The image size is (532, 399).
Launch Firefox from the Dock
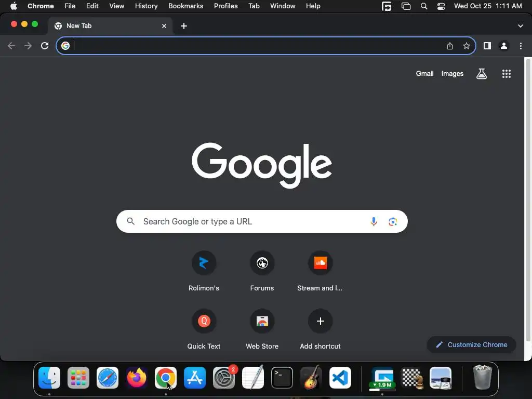point(137,378)
